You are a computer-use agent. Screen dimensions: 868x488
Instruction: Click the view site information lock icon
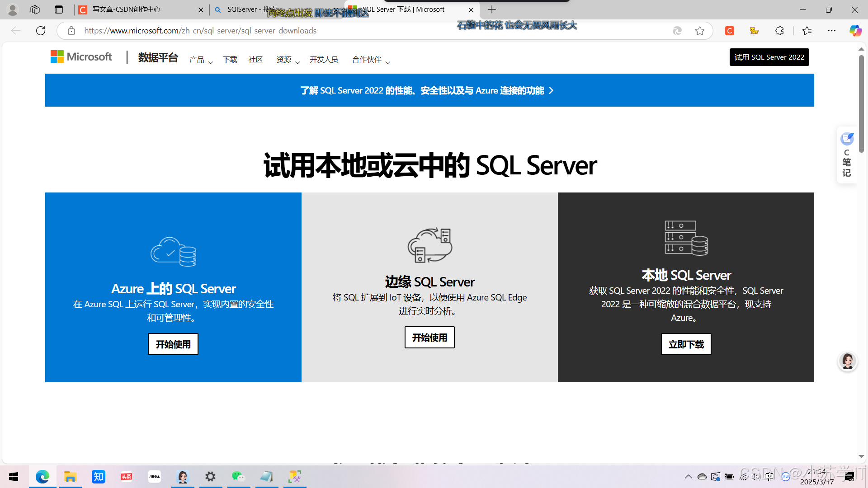coord(71,31)
